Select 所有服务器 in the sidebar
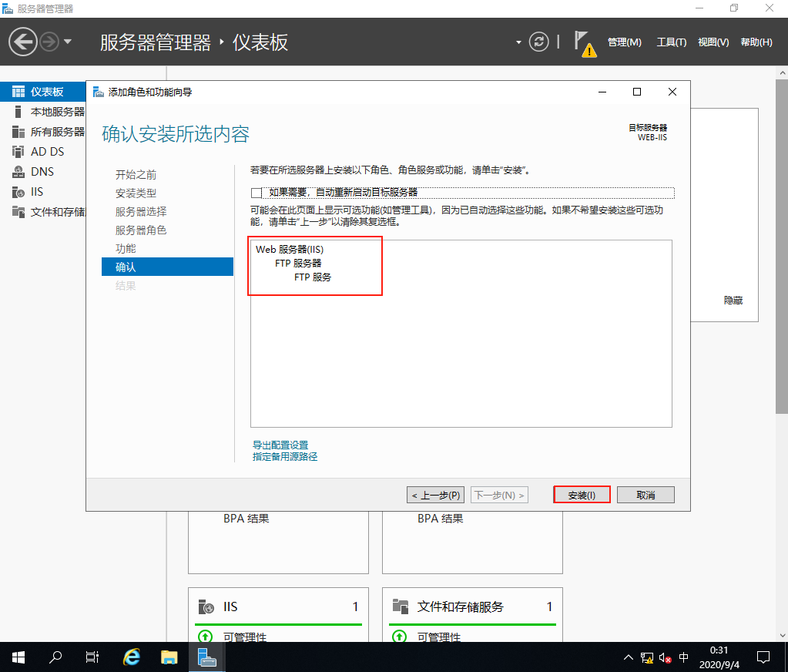The image size is (788, 672). (42, 132)
